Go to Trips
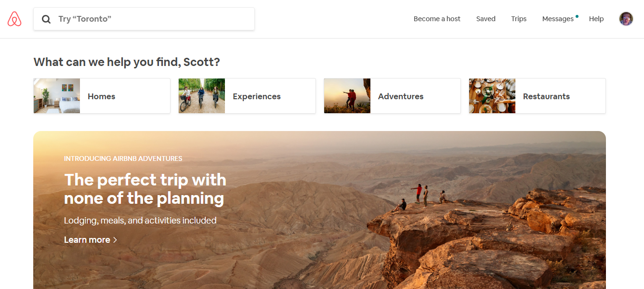Screen dimensions: 644x289 pos(519,19)
